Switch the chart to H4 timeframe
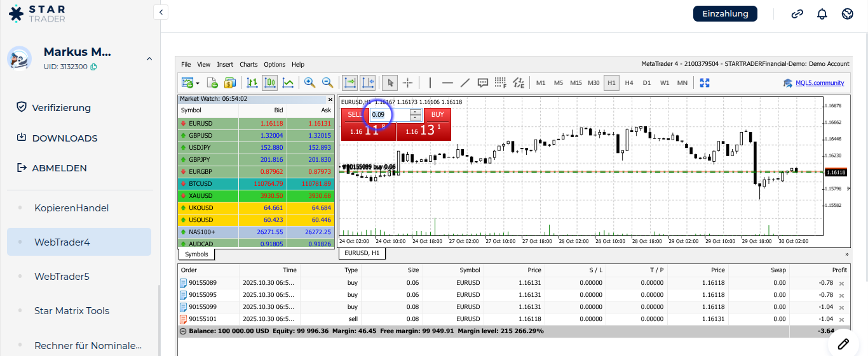Screen dimensions: 868x356 pos(629,82)
